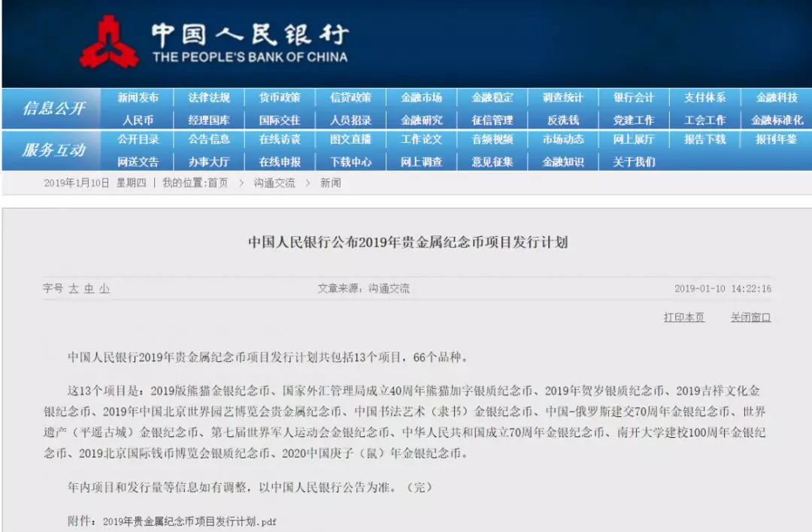Go to 金融标准化 section
Screen dimensions: 812x532
(x=777, y=120)
